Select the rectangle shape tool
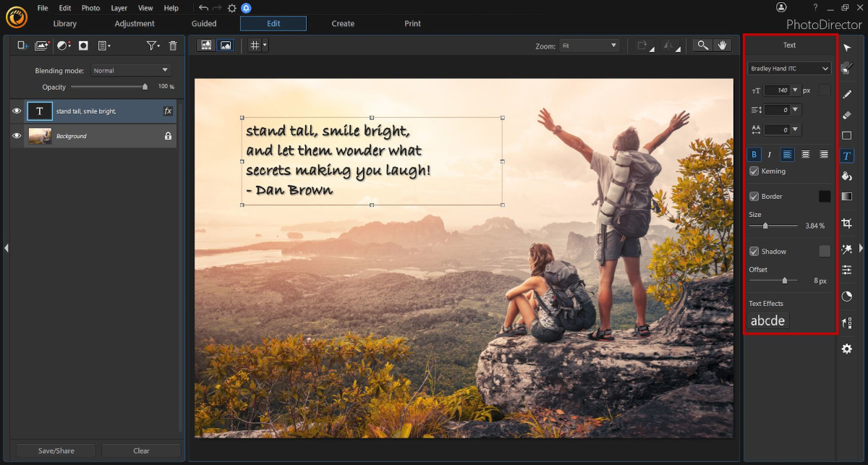This screenshot has height=465, width=868. pos(847,135)
